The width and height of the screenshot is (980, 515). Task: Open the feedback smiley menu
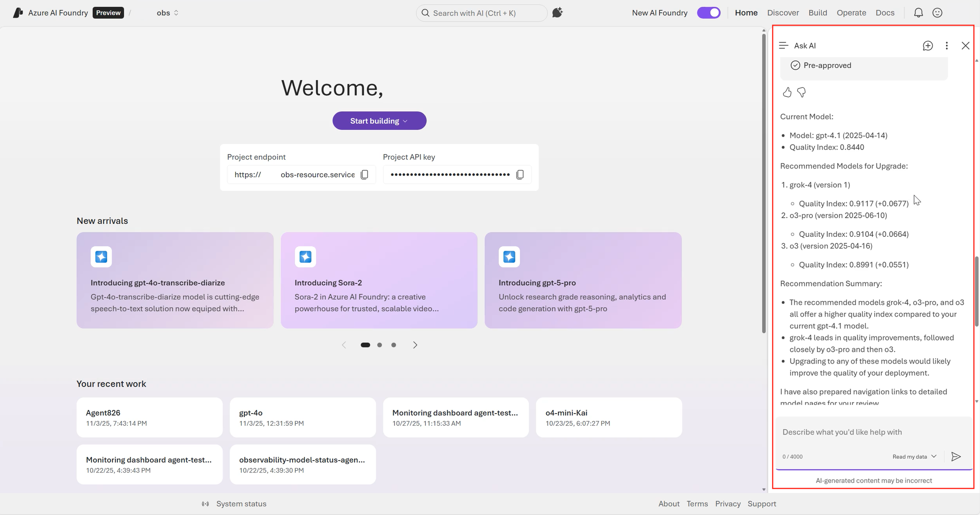937,13
